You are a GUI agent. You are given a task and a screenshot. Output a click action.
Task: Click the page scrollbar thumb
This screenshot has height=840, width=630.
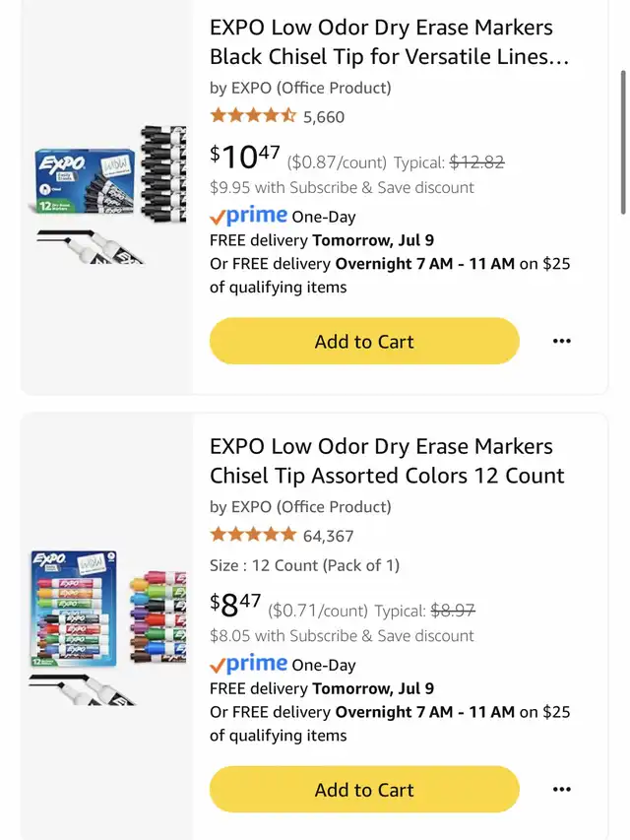623,142
